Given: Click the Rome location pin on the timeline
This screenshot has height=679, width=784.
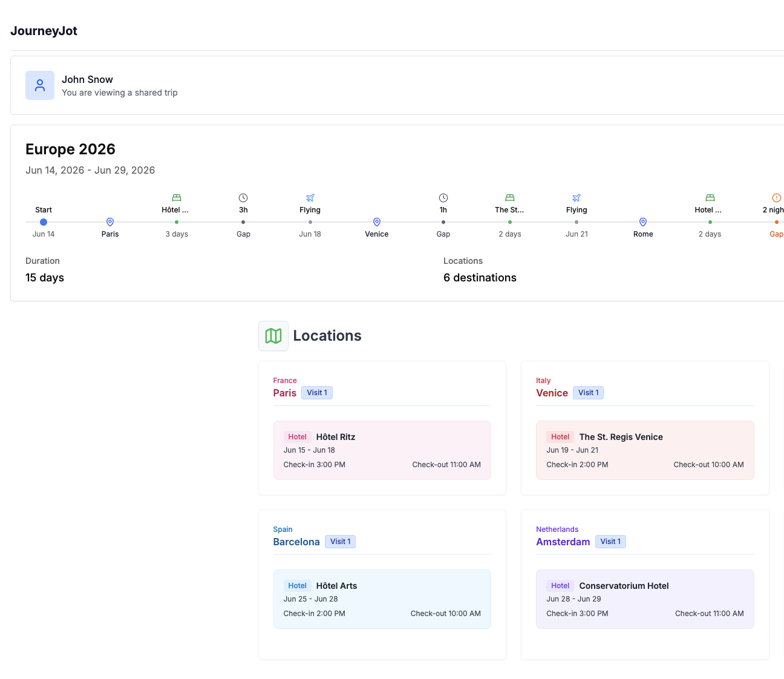Looking at the screenshot, I should click(643, 222).
